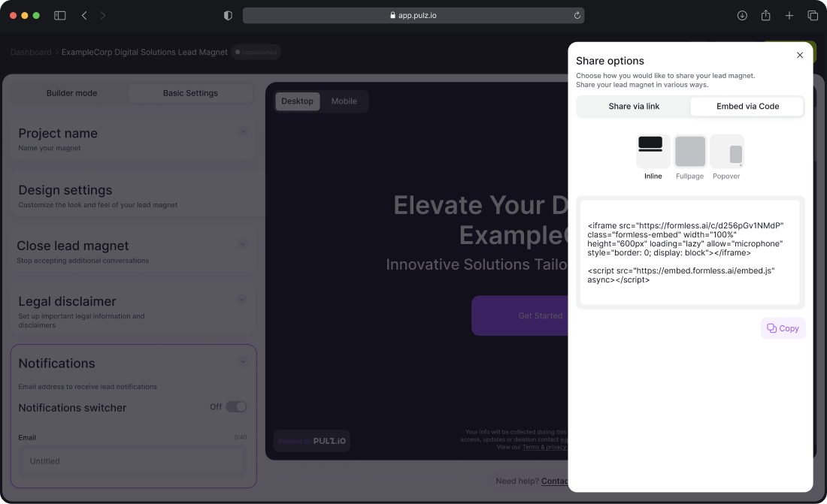The image size is (827, 504).
Task: Copy the embed code
Action: (783, 328)
